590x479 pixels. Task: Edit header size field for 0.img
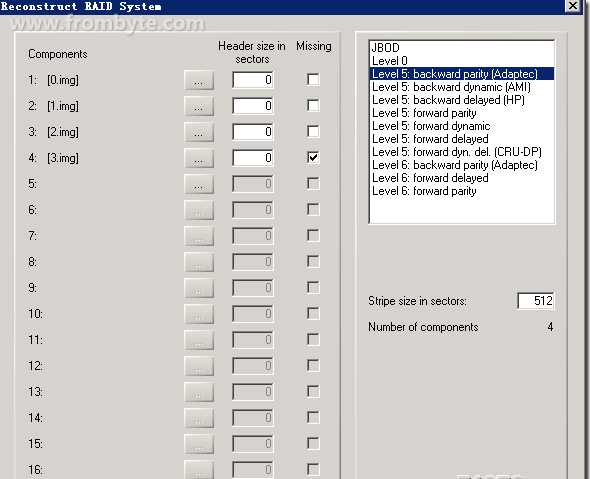pyautogui.click(x=253, y=80)
